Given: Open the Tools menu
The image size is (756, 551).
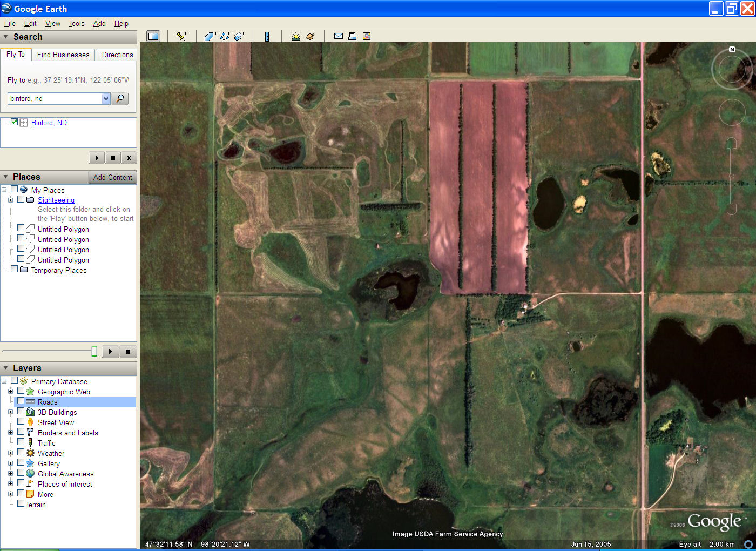Looking at the screenshot, I should pyautogui.click(x=77, y=23).
